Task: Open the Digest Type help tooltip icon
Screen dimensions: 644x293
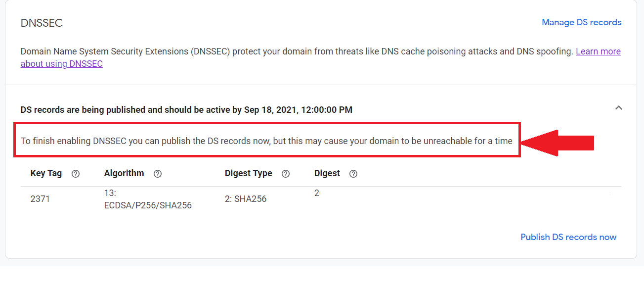Action: coord(286,174)
